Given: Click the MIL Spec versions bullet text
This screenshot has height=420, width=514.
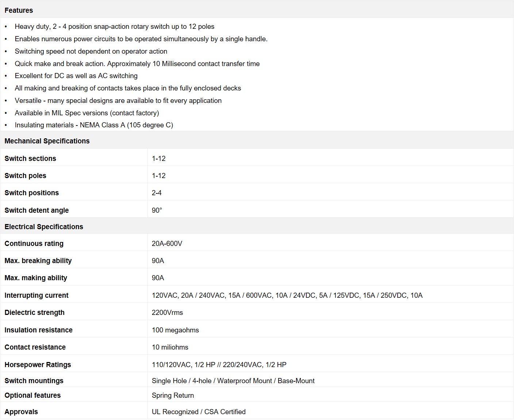Looking at the screenshot, I should point(87,113).
